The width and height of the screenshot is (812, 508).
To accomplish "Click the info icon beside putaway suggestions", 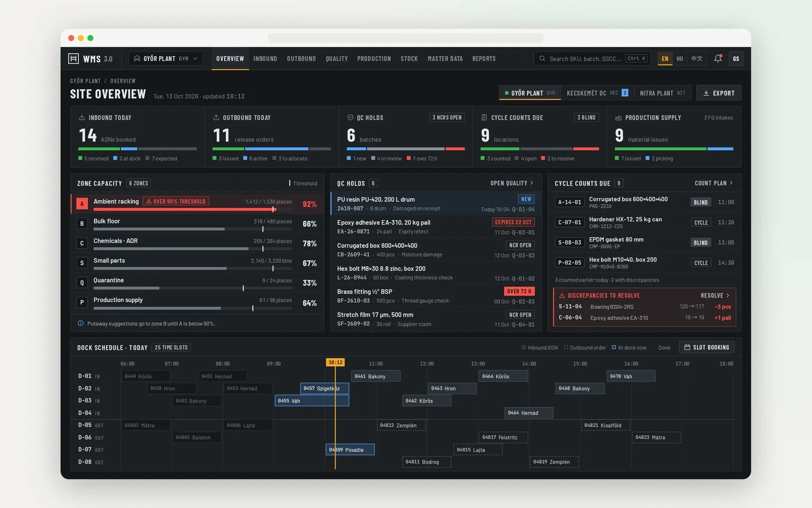I will click(81, 324).
